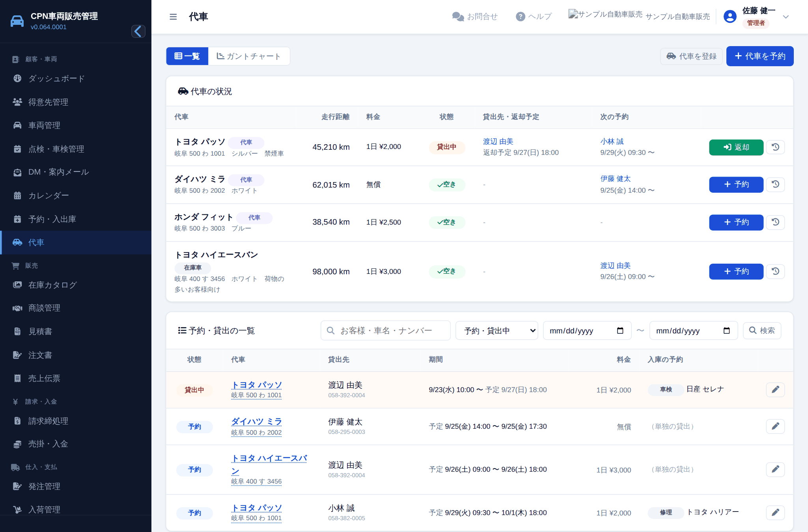Focus the start date mm/dd/yyyy field
The image size is (808, 532).
click(587, 331)
